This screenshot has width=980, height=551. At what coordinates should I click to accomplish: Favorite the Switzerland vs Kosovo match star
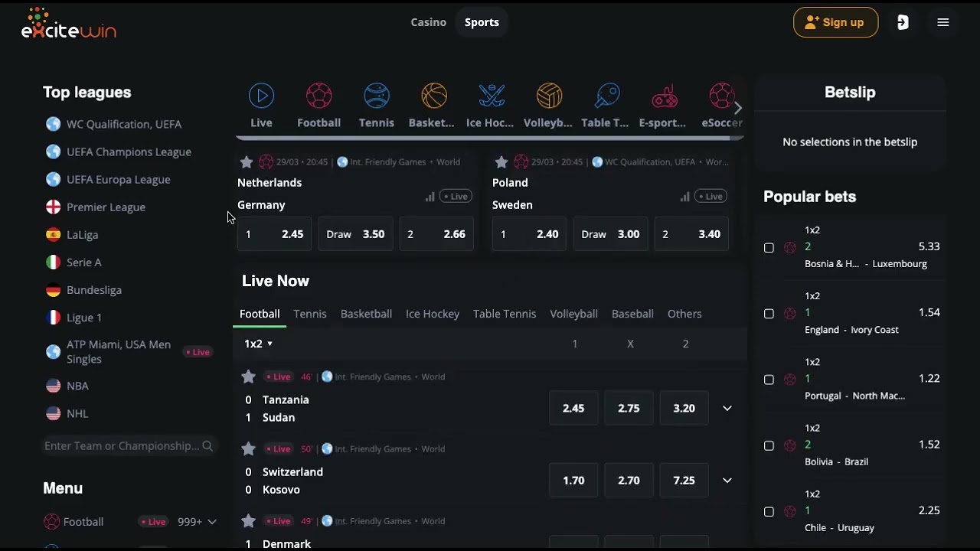pyautogui.click(x=248, y=448)
